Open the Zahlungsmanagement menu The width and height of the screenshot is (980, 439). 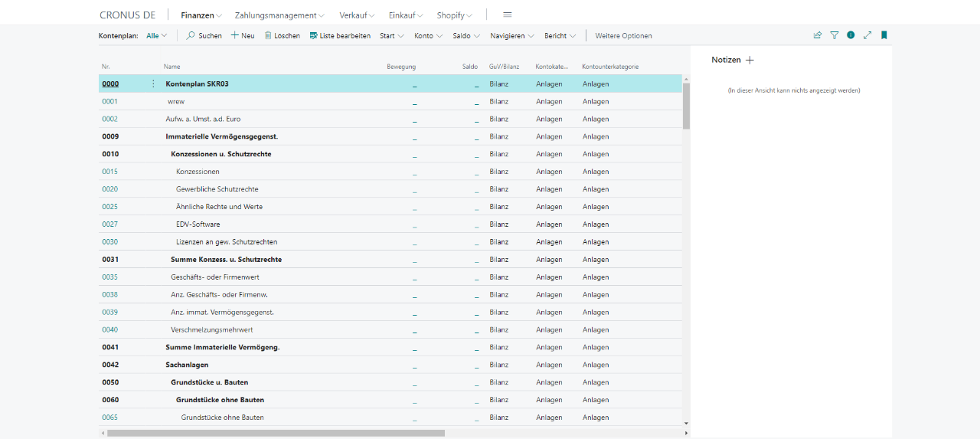tap(279, 15)
